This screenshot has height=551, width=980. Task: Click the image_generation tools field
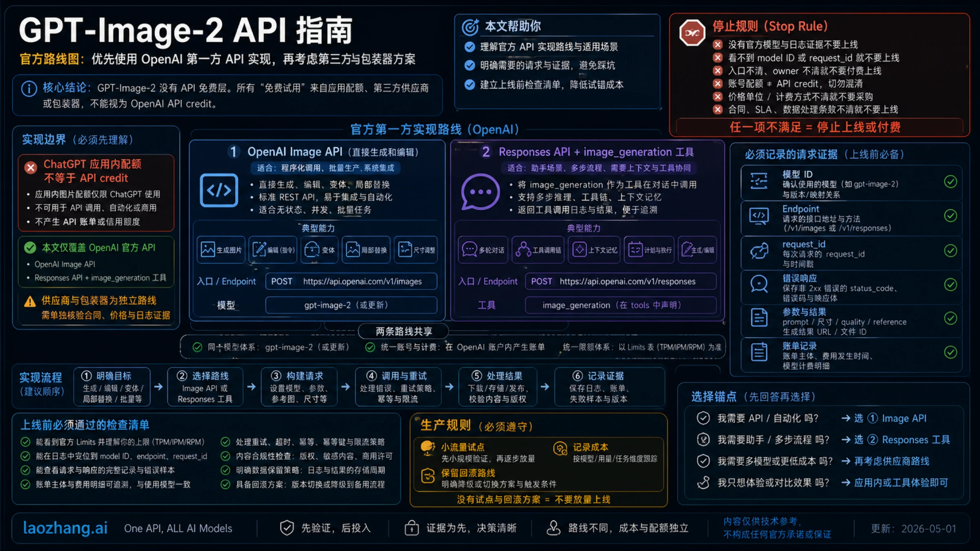coord(621,305)
